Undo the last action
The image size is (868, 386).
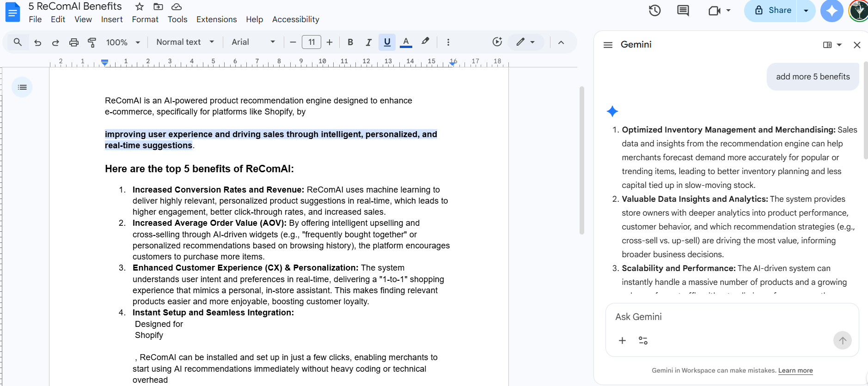pyautogui.click(x=38, y=42)
